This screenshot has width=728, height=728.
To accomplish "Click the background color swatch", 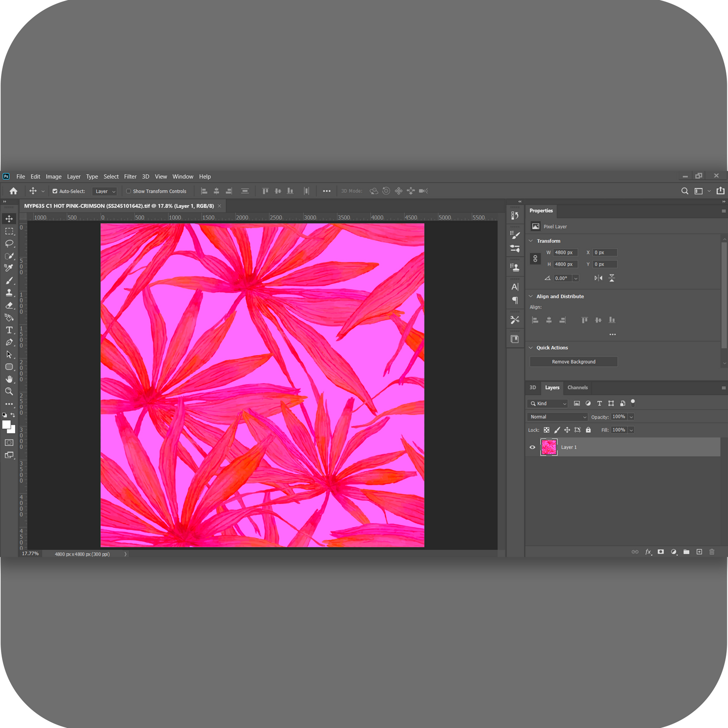I will point(12,430).
